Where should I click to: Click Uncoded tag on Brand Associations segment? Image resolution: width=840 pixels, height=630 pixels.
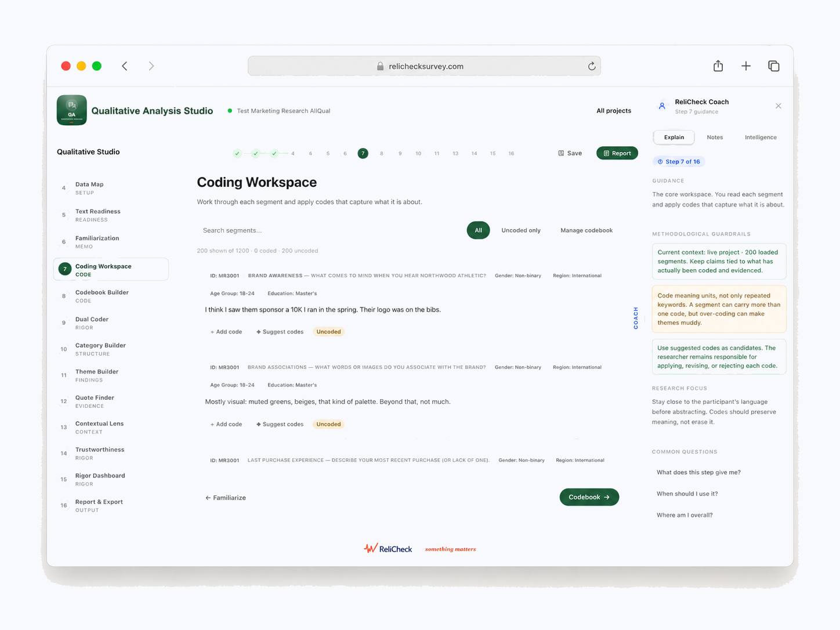[x=328, y=424]
